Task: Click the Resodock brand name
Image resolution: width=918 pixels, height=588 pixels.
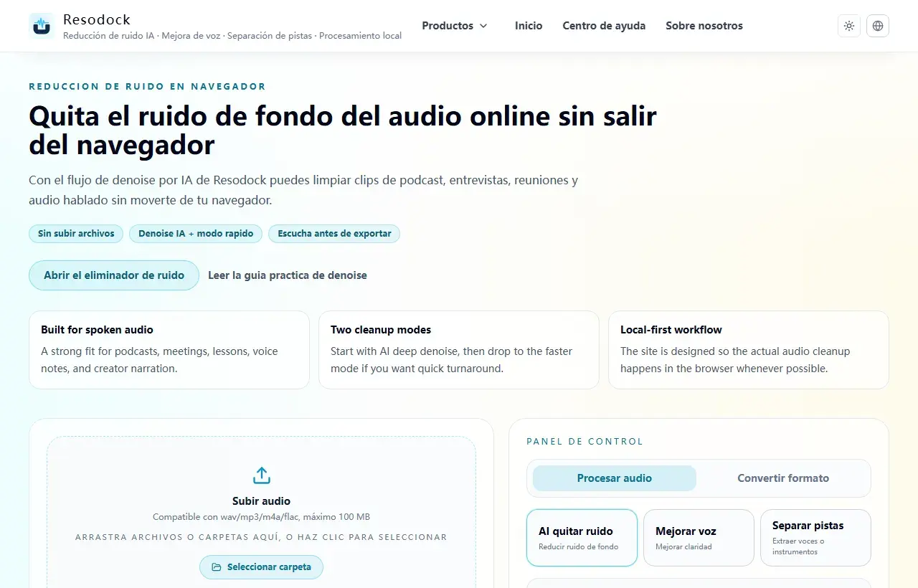Action: pos(97,19)
